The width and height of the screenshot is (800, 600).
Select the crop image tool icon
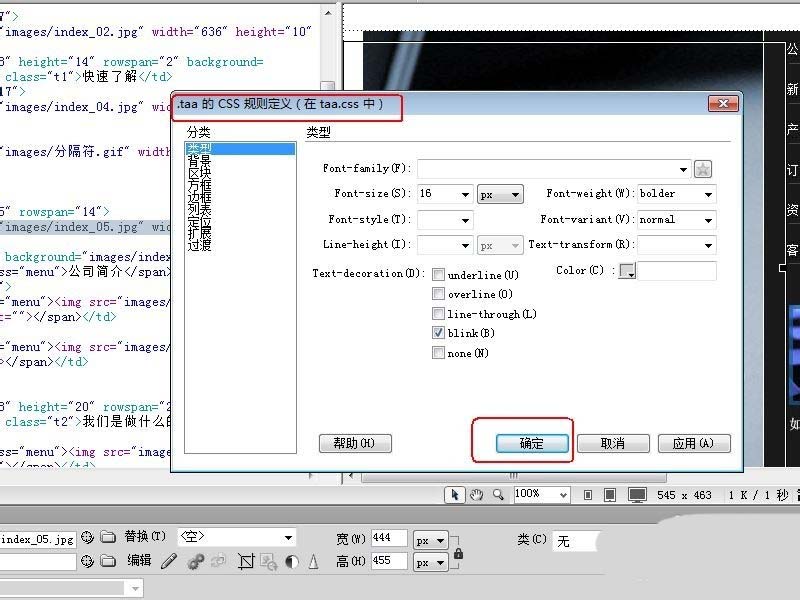246,561
